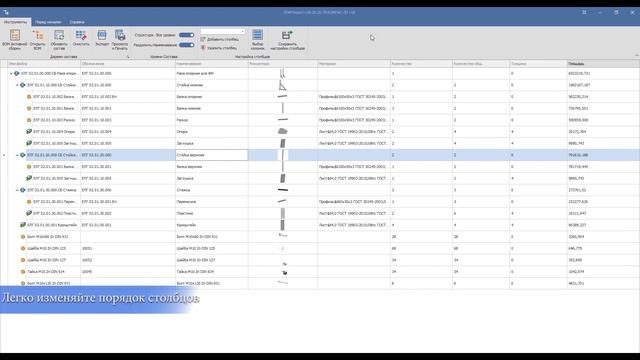Select the name cell 'Стяжка'
This screenshot has width=640, height=360.
(x=211, y=190)
